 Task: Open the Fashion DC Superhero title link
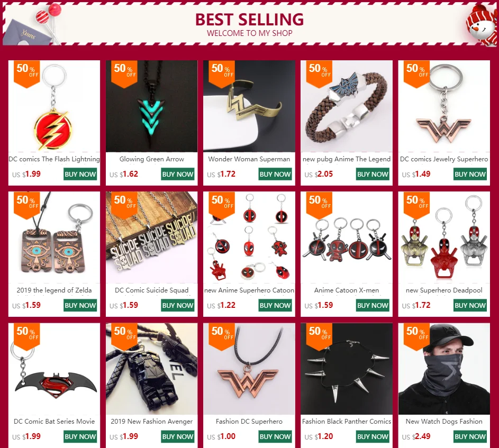pyautogui.click(x=249, y=421)
